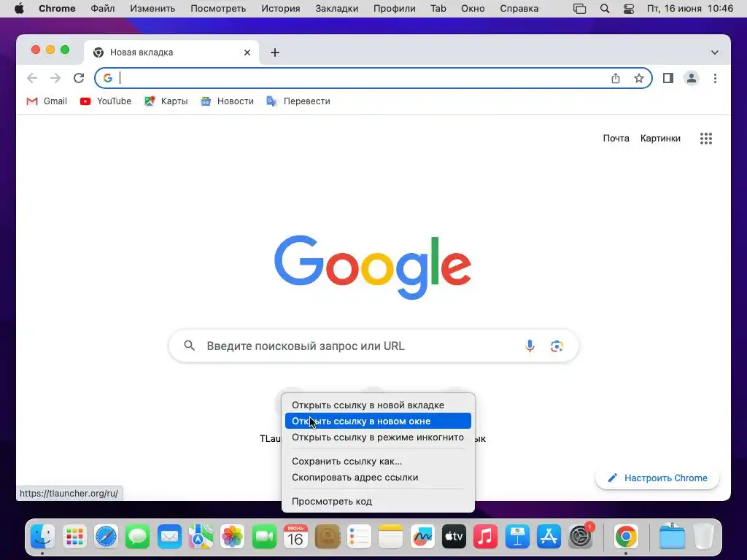Open the YouTube bookmark
The image size is (747, 560).
(x=105, y=101)
